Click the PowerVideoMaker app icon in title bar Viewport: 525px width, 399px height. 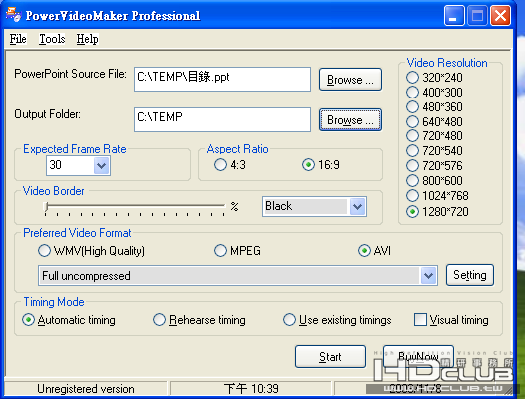coord(14,15)
